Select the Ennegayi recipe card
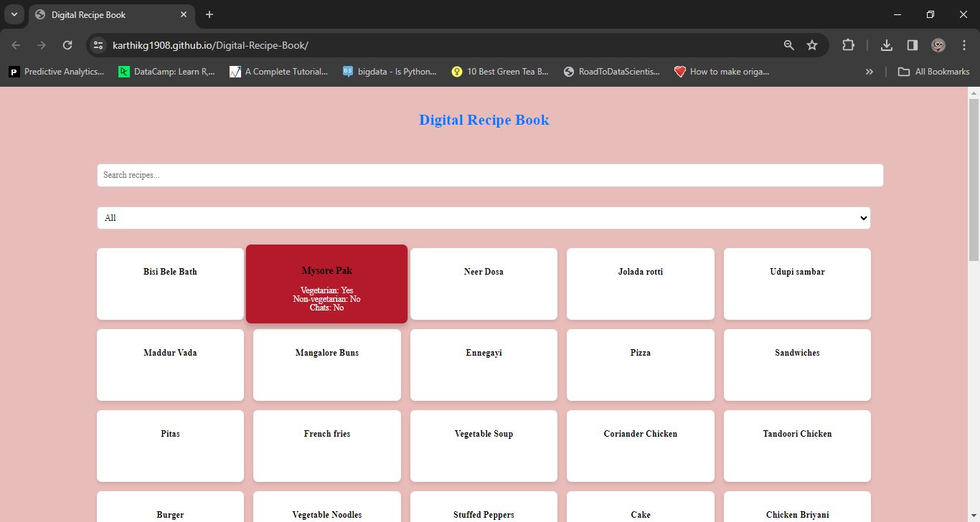This screenshot has height=522, width=980. coord(484,365)
